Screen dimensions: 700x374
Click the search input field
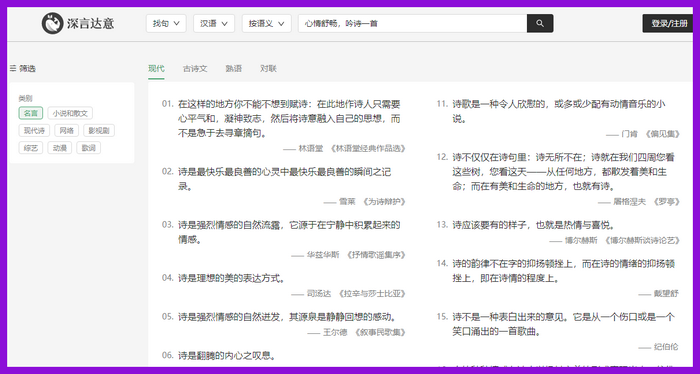tap(412, 23)
